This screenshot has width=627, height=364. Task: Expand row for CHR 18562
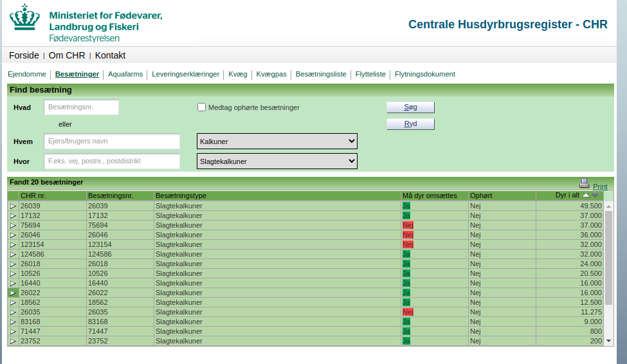click(14, 302)
